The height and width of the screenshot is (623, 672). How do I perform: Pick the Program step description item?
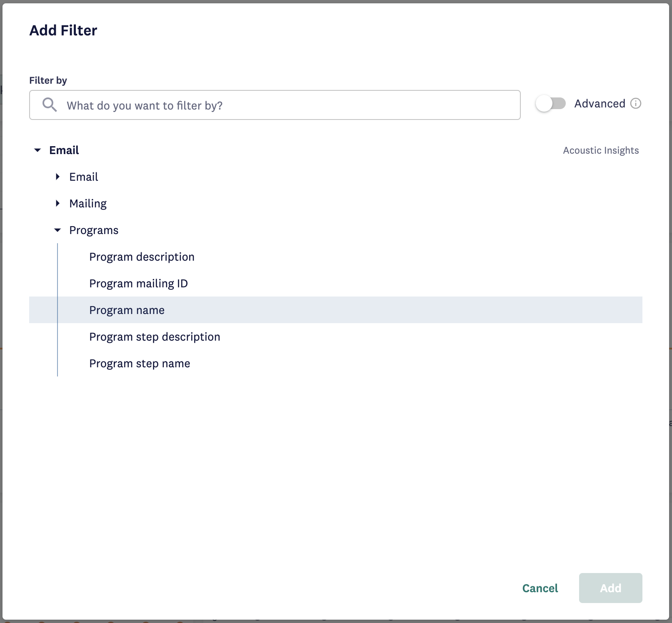point(155,337)
